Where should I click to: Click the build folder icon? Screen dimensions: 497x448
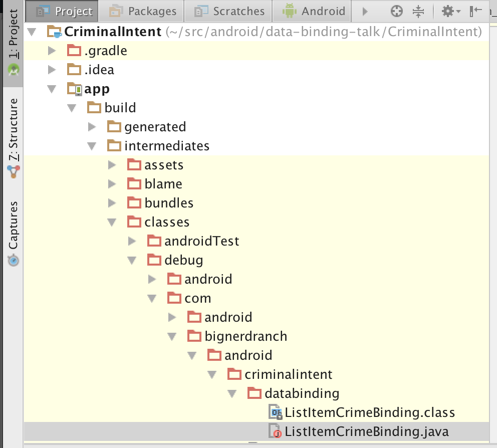(94, 107)
